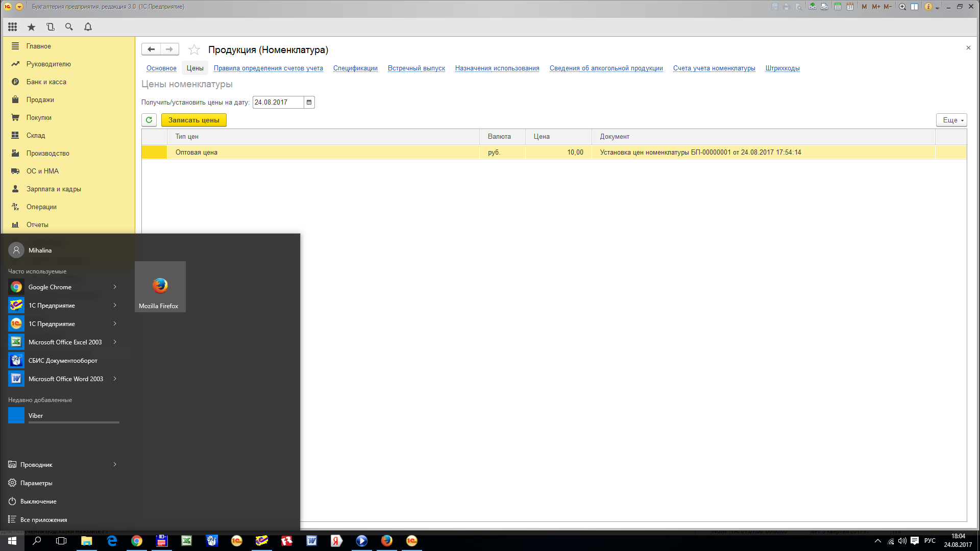
Task: Click the green refresh prices icon
Action: (149, 120)
